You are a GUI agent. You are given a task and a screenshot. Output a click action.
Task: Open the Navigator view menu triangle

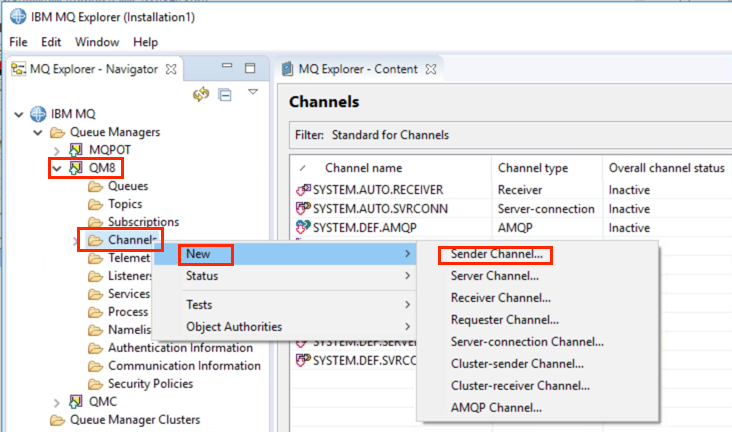tap(253, 92)
